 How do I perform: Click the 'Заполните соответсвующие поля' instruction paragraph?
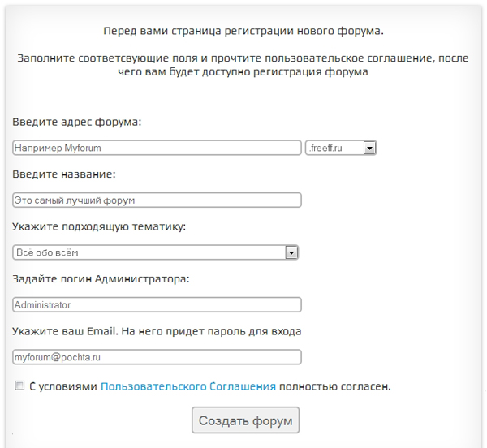point(243,65)
